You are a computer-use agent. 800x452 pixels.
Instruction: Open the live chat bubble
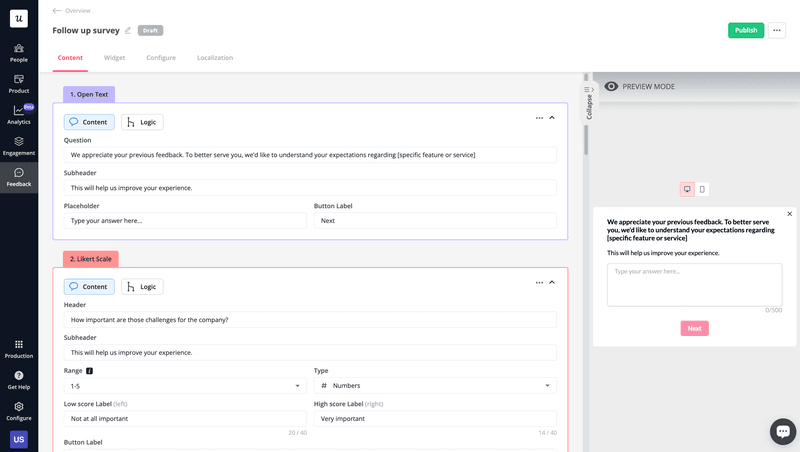783,432
